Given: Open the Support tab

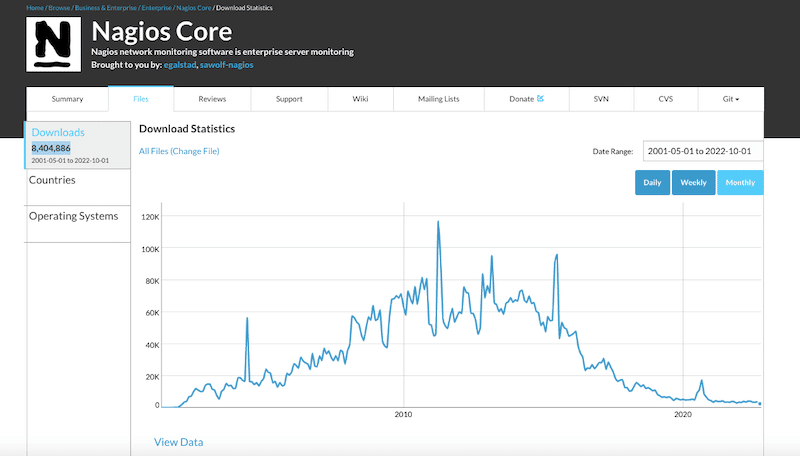Looking at the screenshot, I should point(289,99).
